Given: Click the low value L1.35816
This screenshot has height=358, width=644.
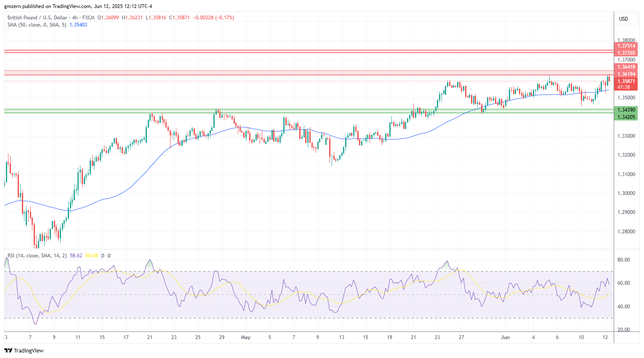Looking at the screenshot, I should [156, 18].
